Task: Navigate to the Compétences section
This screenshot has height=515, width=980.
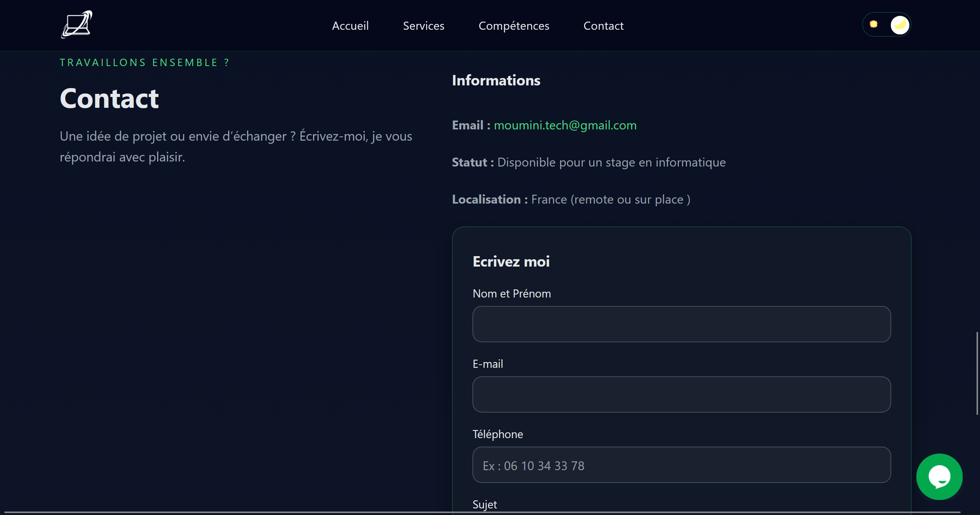Action: point(514,26)
